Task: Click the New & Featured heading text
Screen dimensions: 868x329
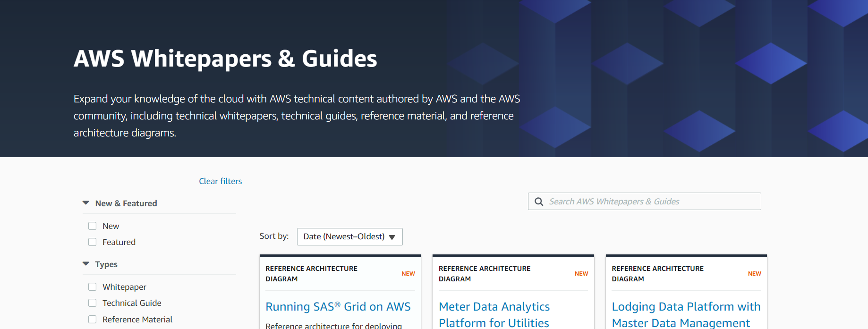Action: 126,203
